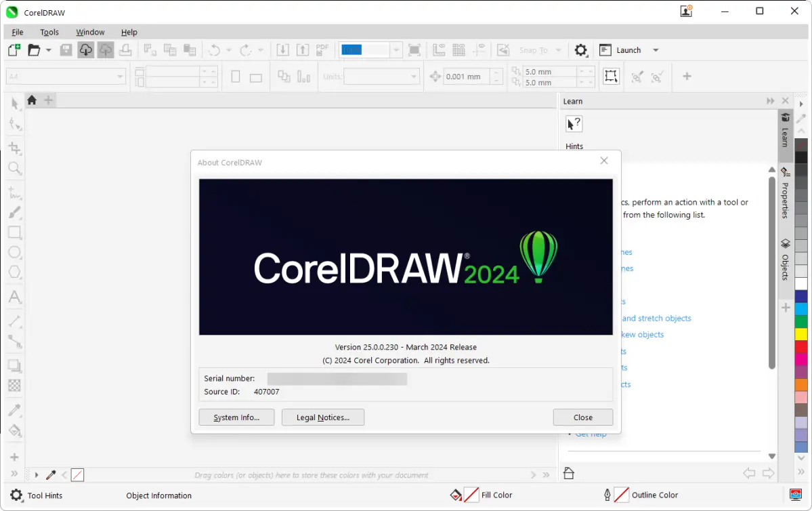Open the Tools menu
This screenshot has height=511, width=812.
tap(49, 32)
